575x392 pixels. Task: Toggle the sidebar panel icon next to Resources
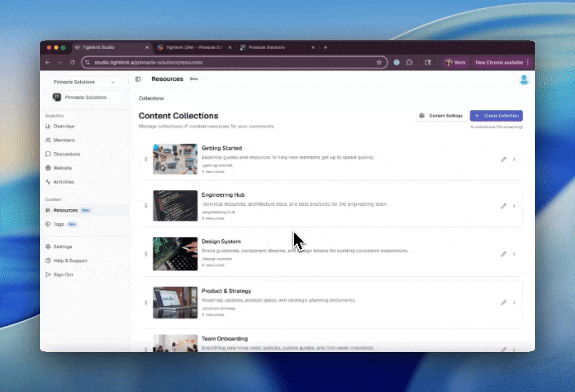point(138,79)
